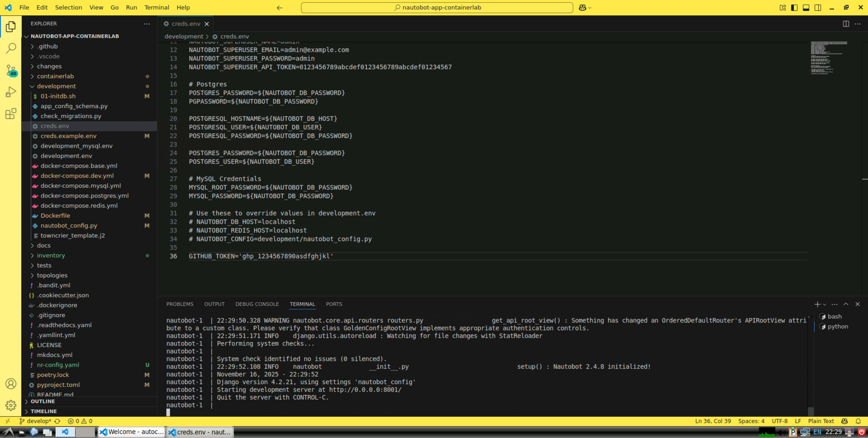Expand the containerlab folder
This screenshot has width=868, height=438.
(55, 76)
